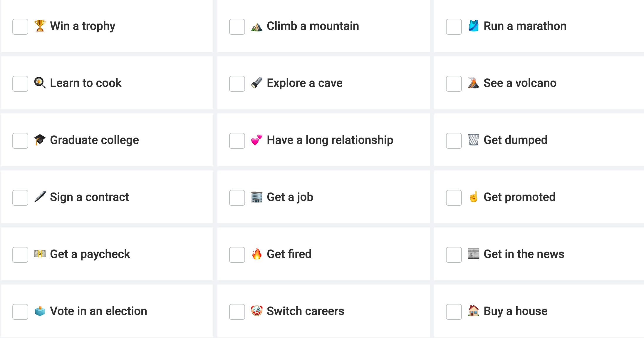Click the trophy emoji icon

point(40,26)
